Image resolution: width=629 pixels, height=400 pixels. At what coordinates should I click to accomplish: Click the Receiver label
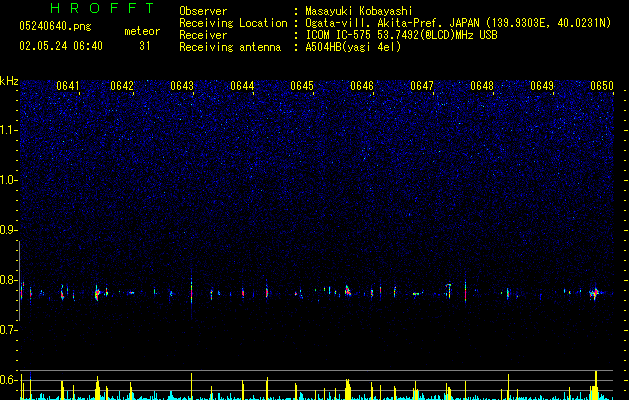[x=203, y=35]
